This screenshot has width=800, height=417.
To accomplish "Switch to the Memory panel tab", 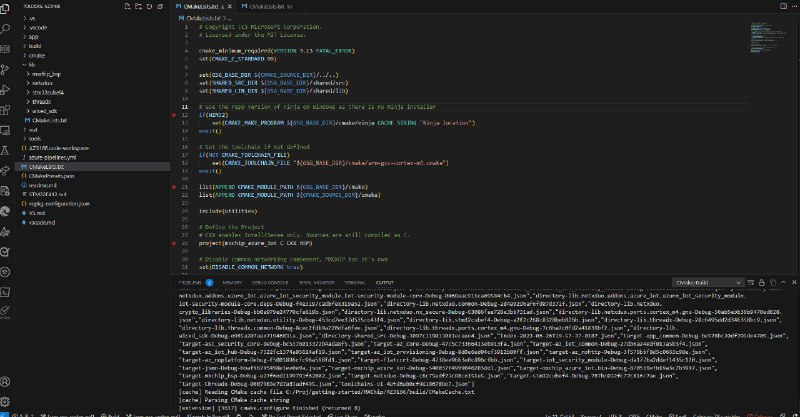I will coord(232,282).
